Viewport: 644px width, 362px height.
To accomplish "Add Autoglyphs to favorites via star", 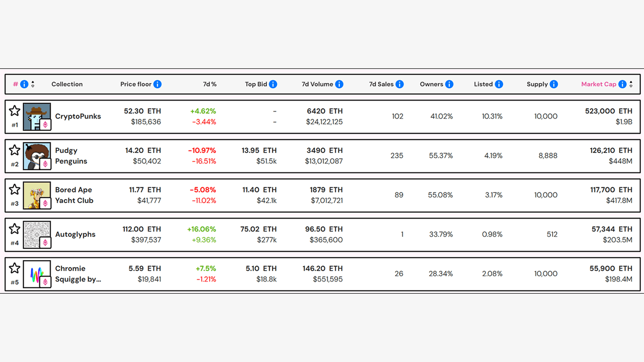I will coord(15,229).
